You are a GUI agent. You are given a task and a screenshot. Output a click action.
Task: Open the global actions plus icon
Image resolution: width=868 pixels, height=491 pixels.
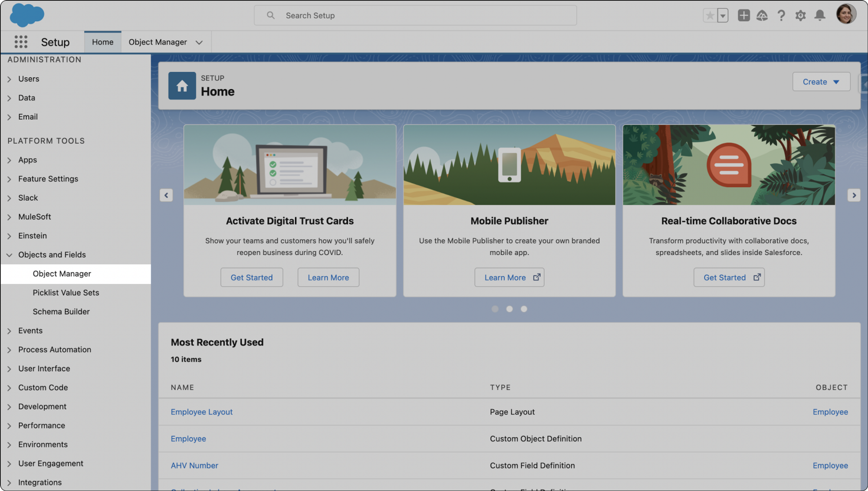(x=743, y=16)
